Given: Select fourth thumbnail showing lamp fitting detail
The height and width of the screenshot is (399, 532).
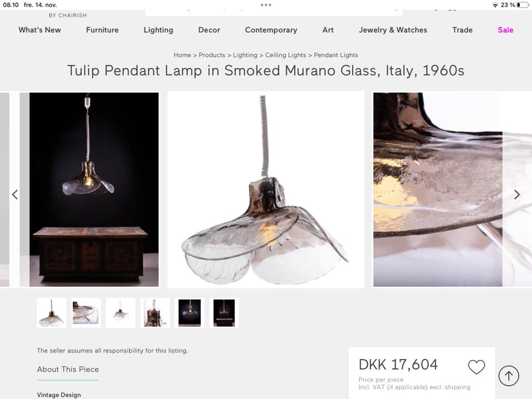Looking at the screenshot, I should pyautogui.click(x=155, y=313).
